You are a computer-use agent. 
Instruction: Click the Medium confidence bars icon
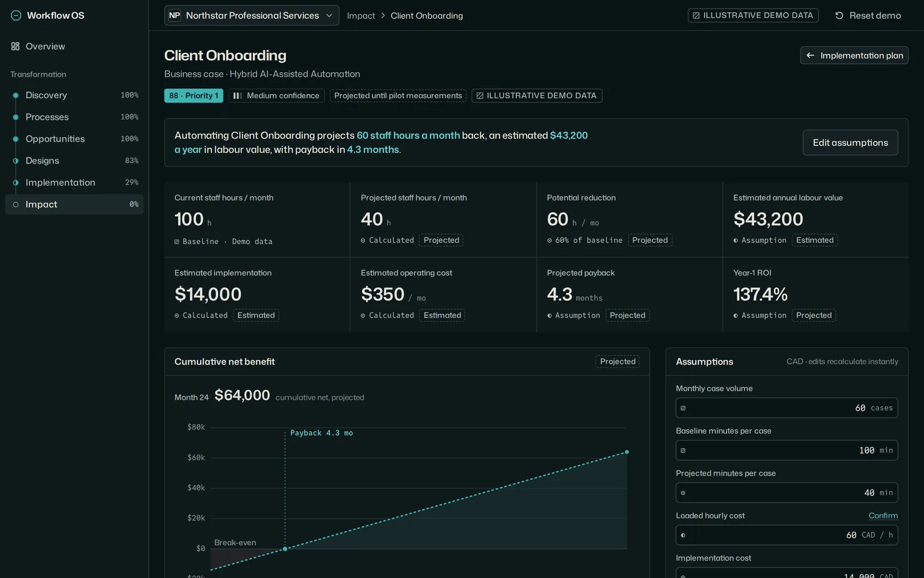pos(237,96)
